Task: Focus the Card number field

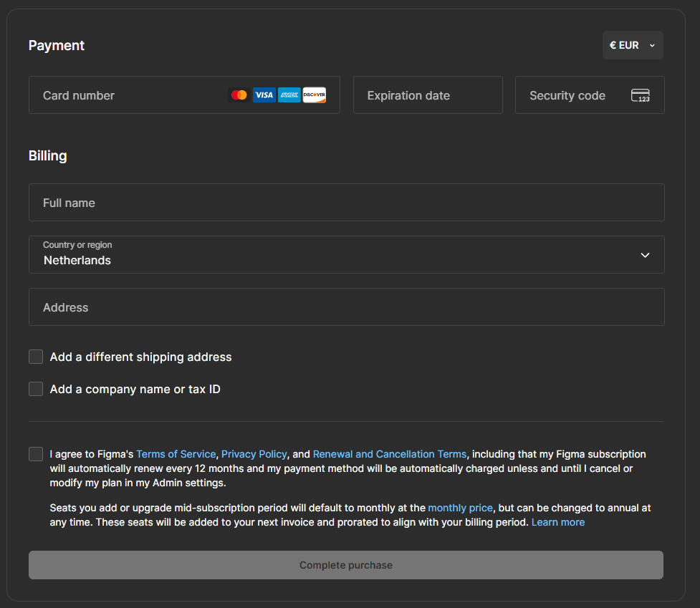Action: pos(184,95)
